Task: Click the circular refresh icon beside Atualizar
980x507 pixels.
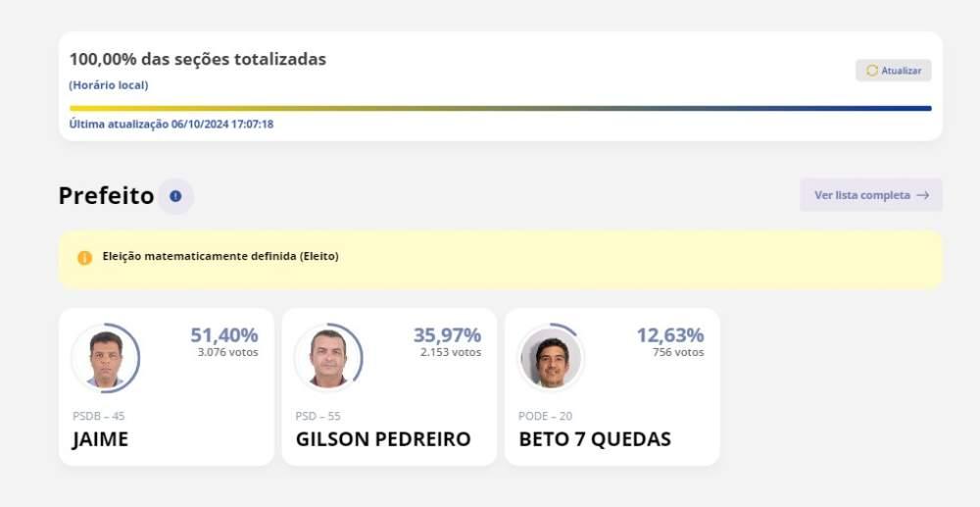Action: [x=872, y=71]
